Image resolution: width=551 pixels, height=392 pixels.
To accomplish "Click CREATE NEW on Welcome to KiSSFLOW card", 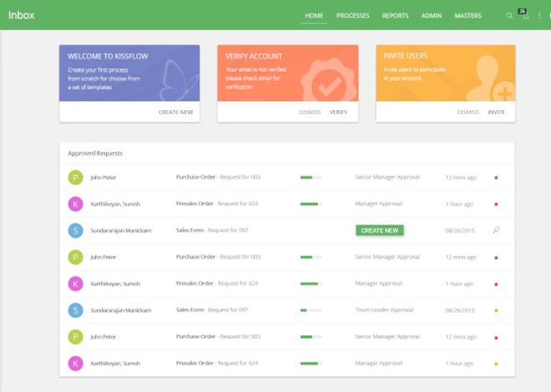I will click(x=175, y=112).
